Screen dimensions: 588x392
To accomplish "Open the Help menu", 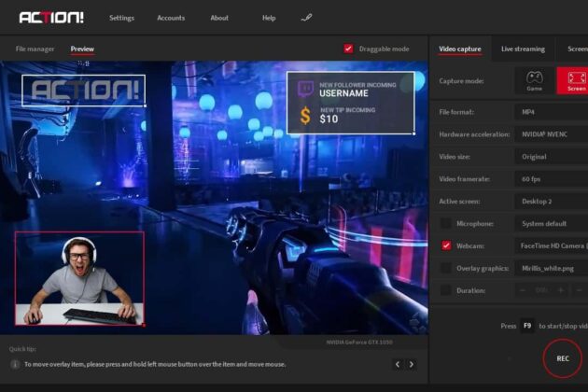I will [269, 18].
